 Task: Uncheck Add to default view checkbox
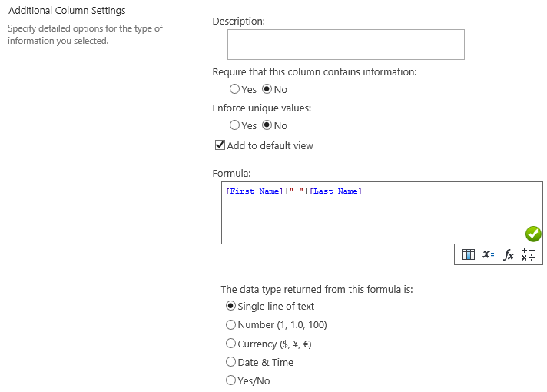[220, 145]
